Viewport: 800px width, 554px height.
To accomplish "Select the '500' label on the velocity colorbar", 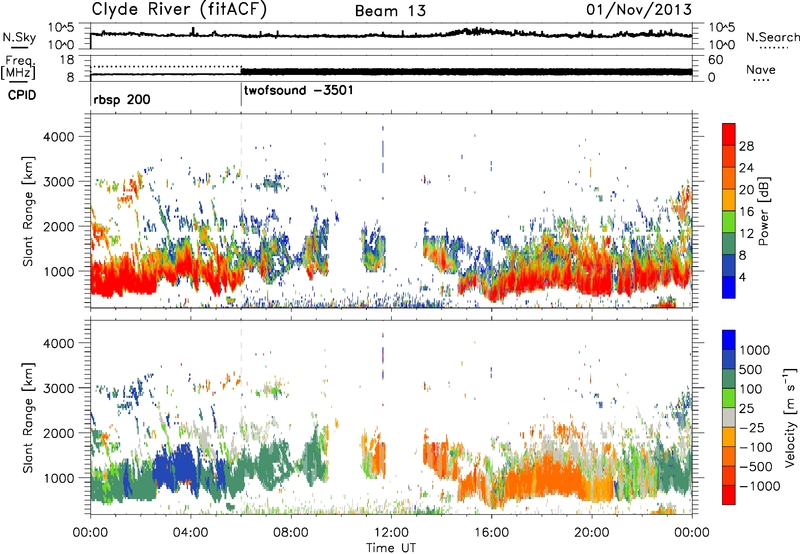I will click(x=751, y=369).
